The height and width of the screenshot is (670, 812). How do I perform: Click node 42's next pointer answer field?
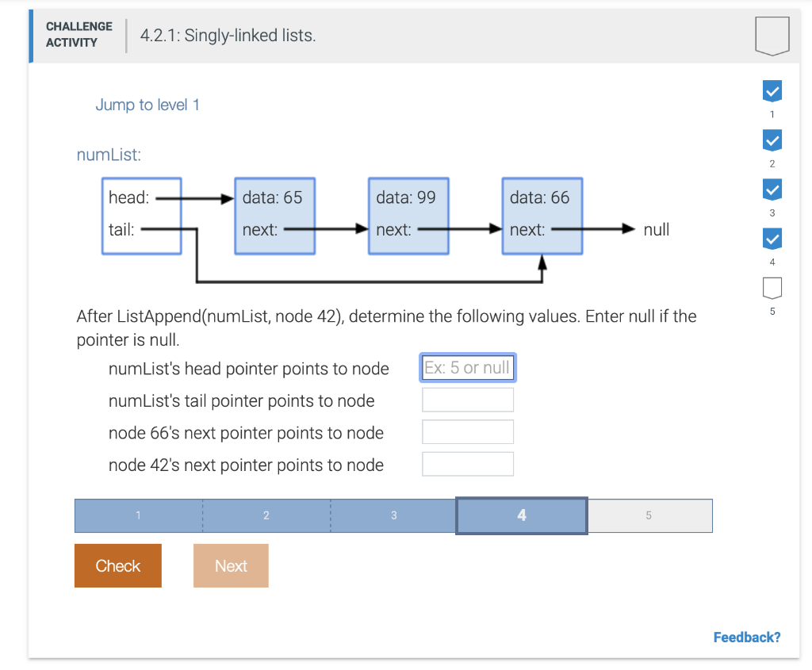pos(467,463)
